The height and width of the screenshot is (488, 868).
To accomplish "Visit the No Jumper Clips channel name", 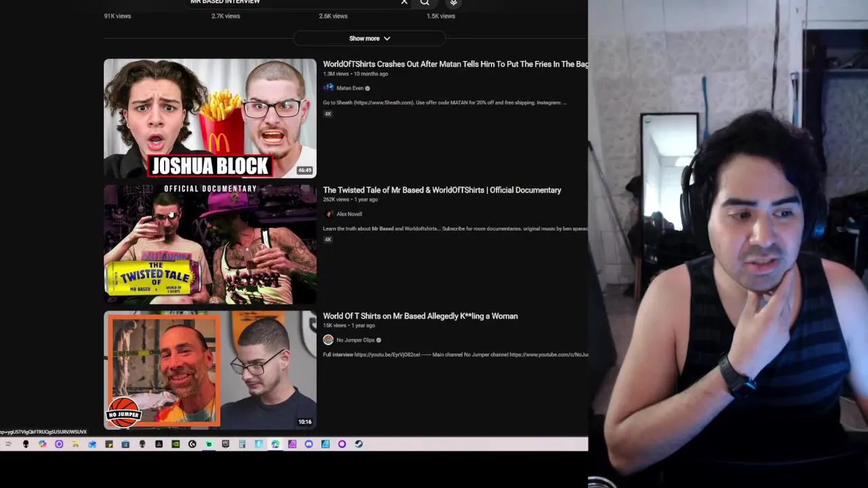I will click(355, 340).
